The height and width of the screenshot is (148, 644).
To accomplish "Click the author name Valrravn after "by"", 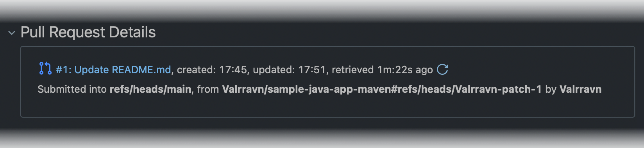I will click(x=580, y=89).
